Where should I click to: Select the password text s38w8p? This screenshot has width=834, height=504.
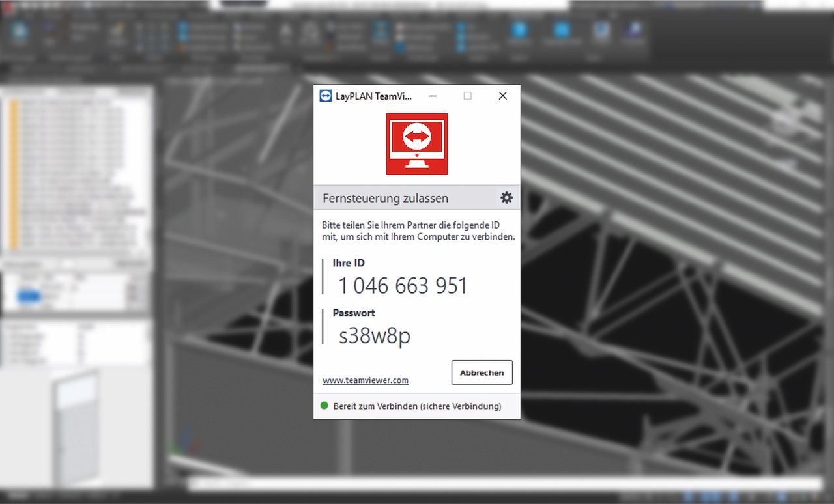pyautogui.click(x=375, y=335)
